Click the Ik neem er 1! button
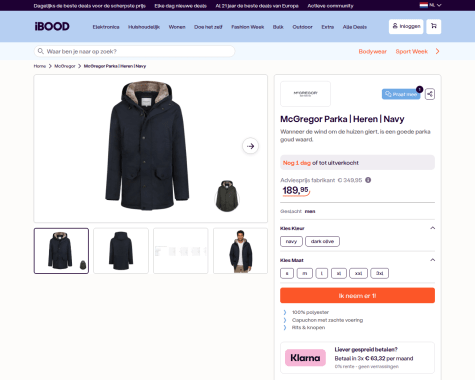Image resolution: width=475 pixels, height=380 pixels. pyautogui.click(x=357, y=296)
